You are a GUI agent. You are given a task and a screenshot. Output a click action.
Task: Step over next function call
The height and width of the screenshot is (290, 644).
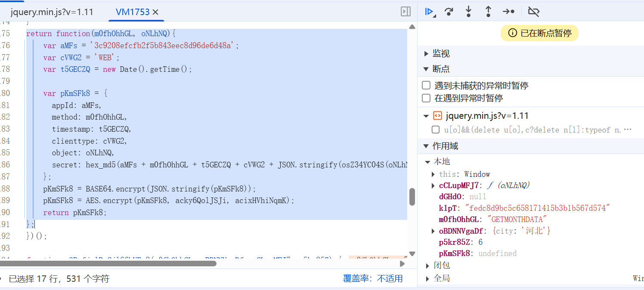(449, 12)
